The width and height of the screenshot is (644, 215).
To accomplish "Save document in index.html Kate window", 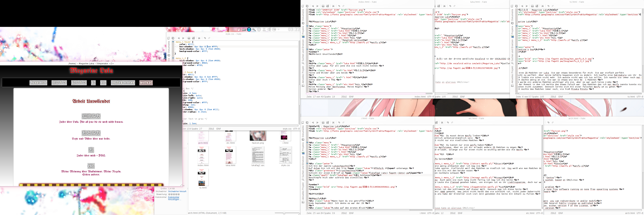I will [x=323, y=6].
